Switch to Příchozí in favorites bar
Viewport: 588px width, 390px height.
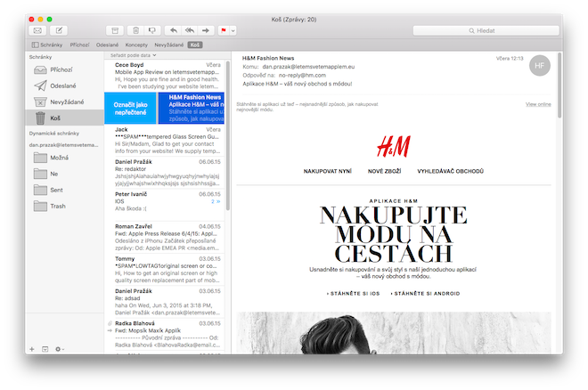point(79,45)
